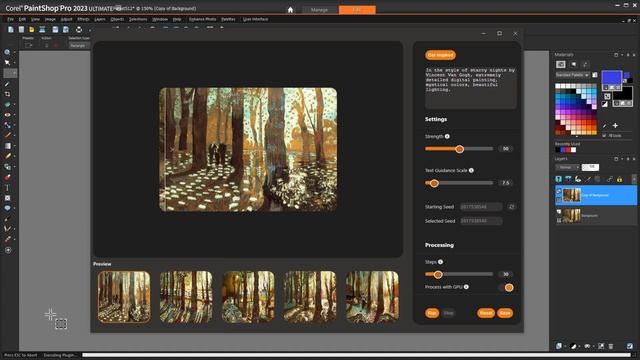
Task: Click the Print toolbar icon
Action: [x=79, y=29]
